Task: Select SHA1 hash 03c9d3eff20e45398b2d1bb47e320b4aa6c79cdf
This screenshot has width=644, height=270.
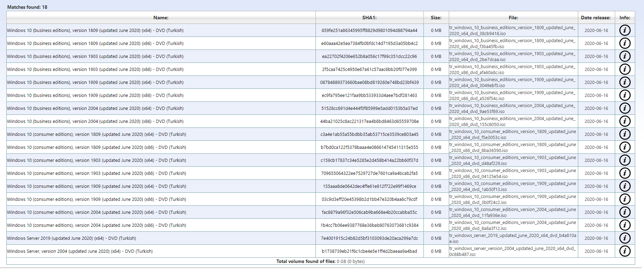Action: point(369,199)
